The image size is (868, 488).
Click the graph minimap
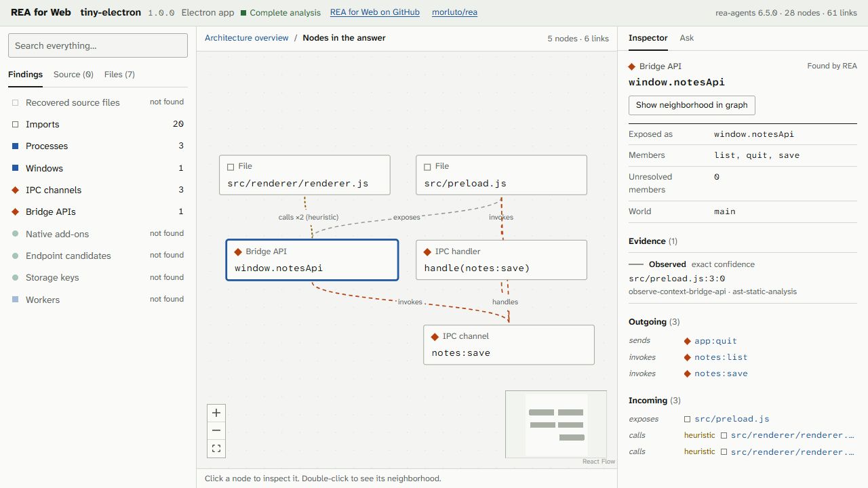coord(556,424)
